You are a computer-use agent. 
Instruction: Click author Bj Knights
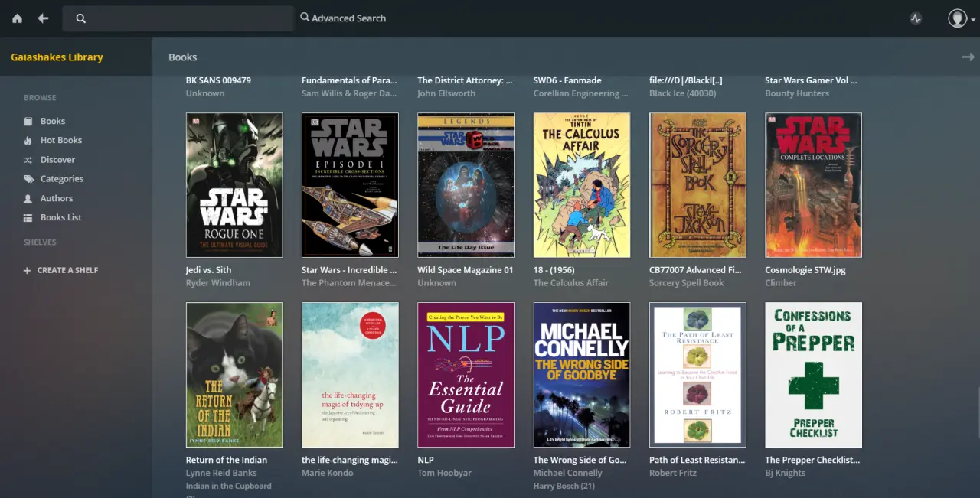[786, 473]
